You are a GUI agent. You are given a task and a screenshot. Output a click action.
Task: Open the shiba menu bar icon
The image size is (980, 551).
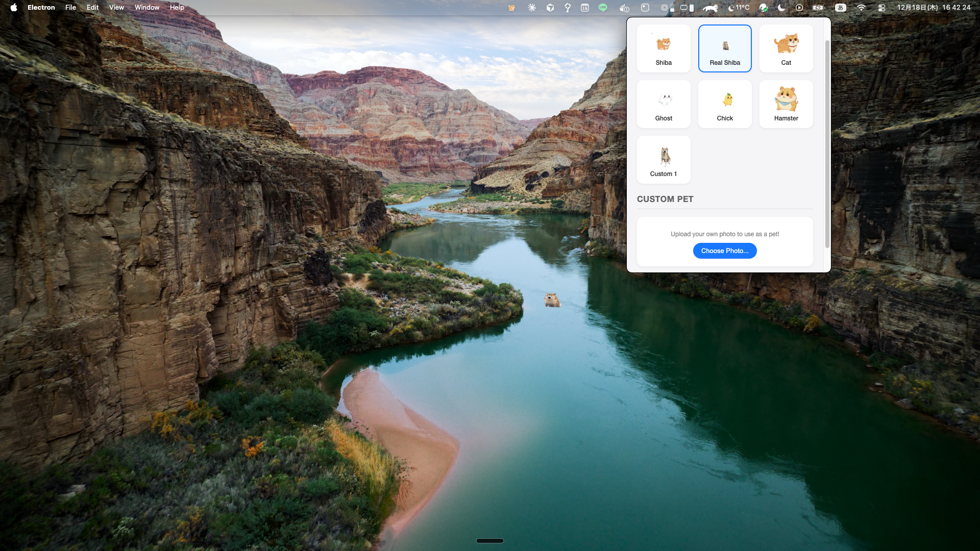(x=511, y=8)
